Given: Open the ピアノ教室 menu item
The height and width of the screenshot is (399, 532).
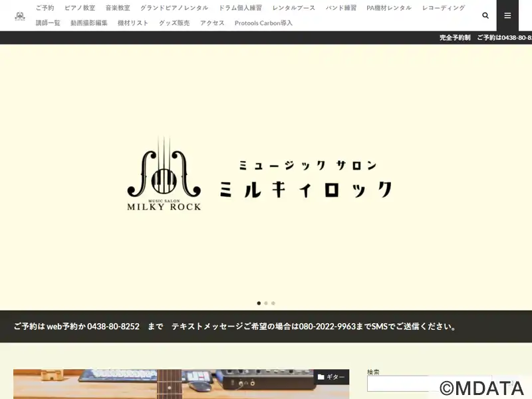Looking at the screenshot, I should point(80,8).
